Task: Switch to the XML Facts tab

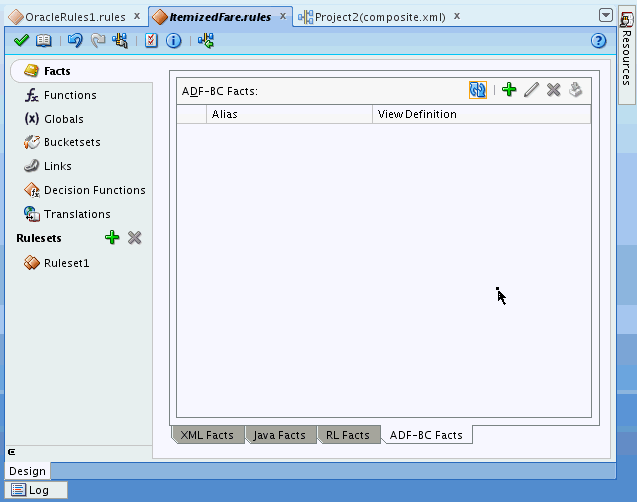Action: point(207,435)
